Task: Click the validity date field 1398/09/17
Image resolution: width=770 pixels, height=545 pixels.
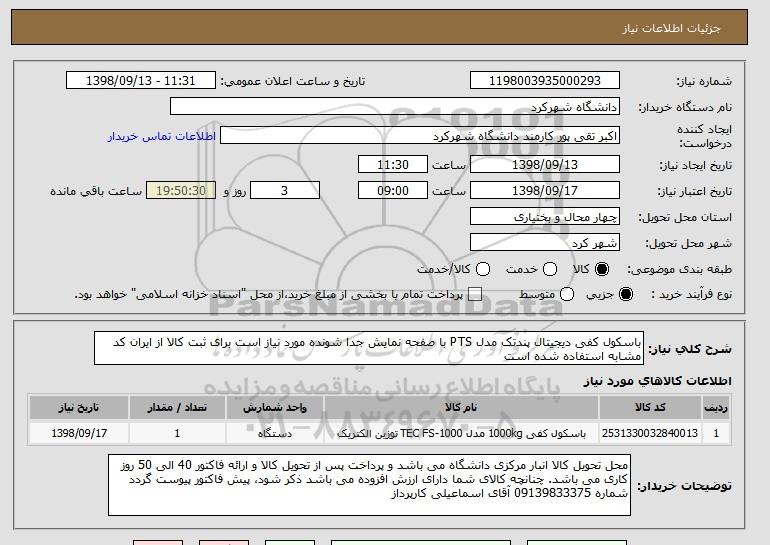Action: pos(545,191)
